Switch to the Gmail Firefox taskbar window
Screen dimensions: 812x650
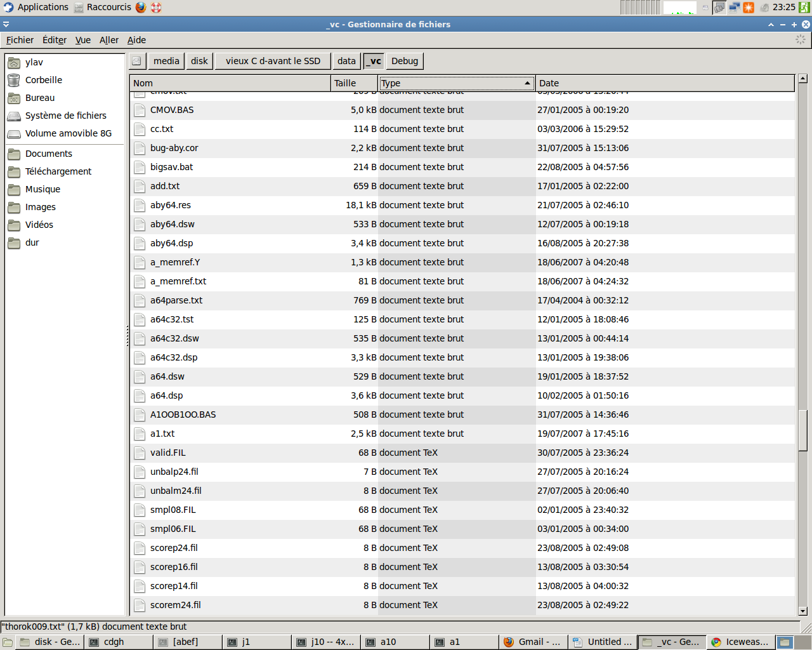pos(533,642)
